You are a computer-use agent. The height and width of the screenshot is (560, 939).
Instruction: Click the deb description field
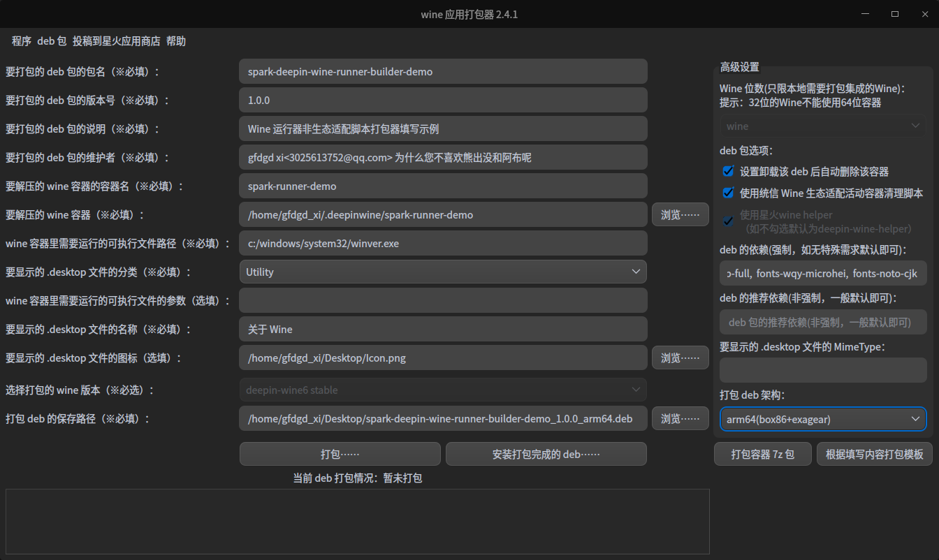click(x=443, y=128)
